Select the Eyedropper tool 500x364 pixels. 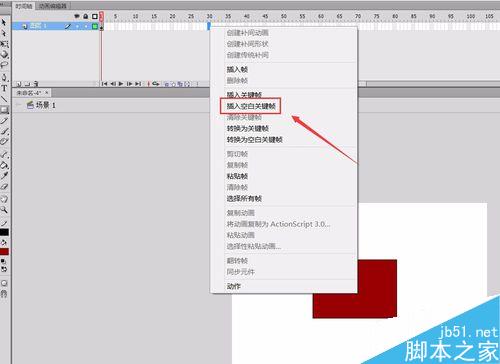coord(4,176)
